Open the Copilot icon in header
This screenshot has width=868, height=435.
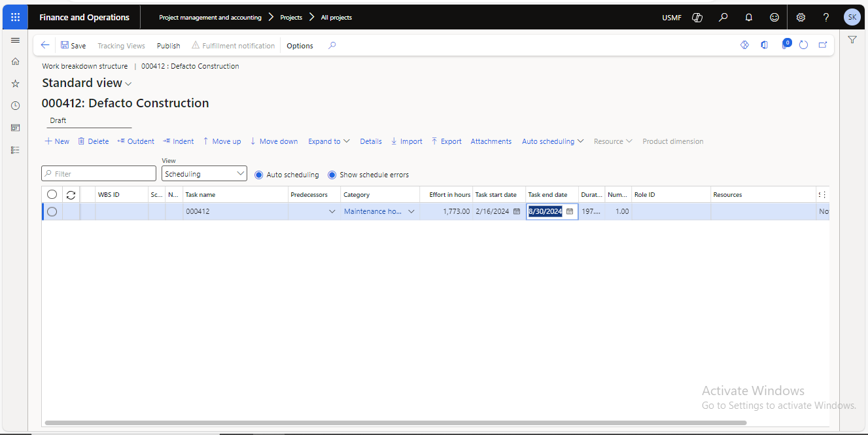pos(697,18)
